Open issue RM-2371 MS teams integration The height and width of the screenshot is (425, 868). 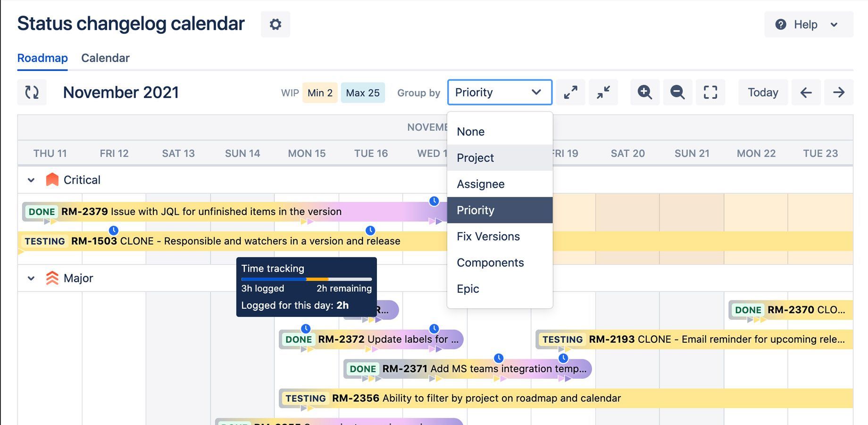467,368
